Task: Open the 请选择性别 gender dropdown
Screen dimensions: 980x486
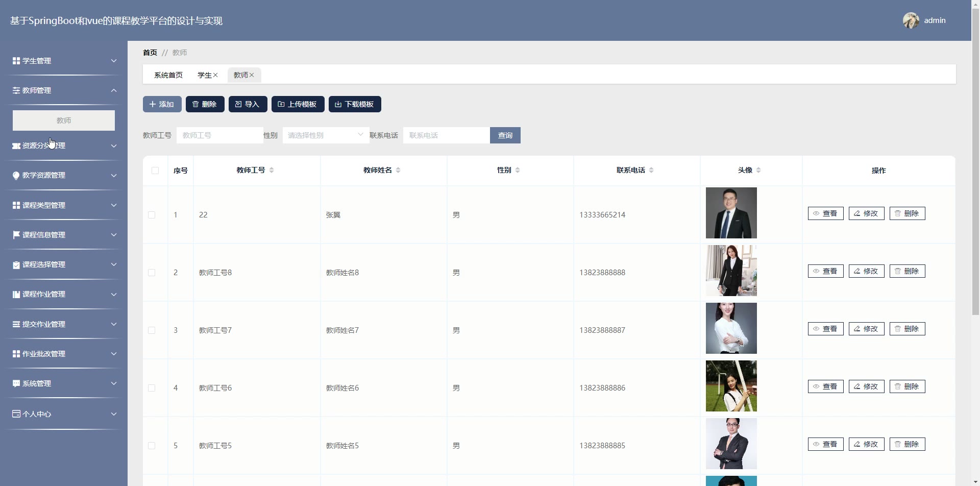Action: click(x=326, y=135)
